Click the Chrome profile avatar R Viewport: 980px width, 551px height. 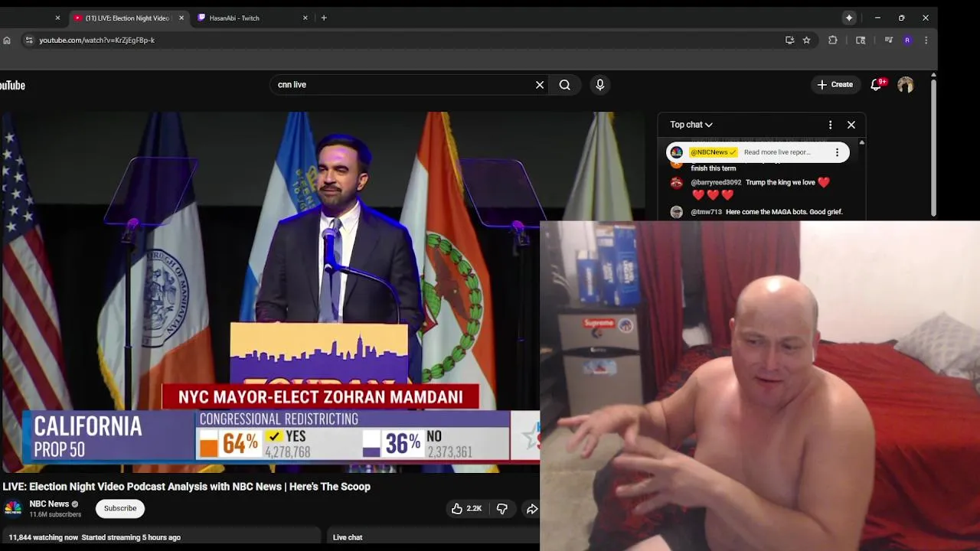(x=907, y=40)
